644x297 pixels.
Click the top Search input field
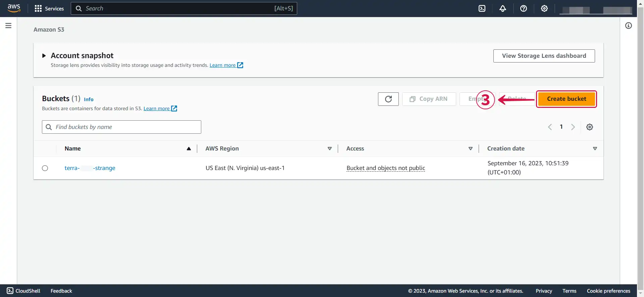point(184,8)
